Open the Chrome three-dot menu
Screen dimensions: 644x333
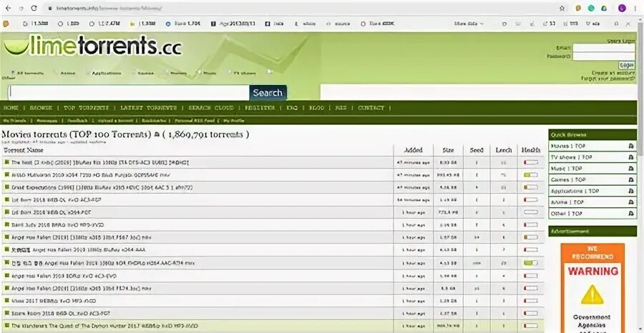coord(635,8)
